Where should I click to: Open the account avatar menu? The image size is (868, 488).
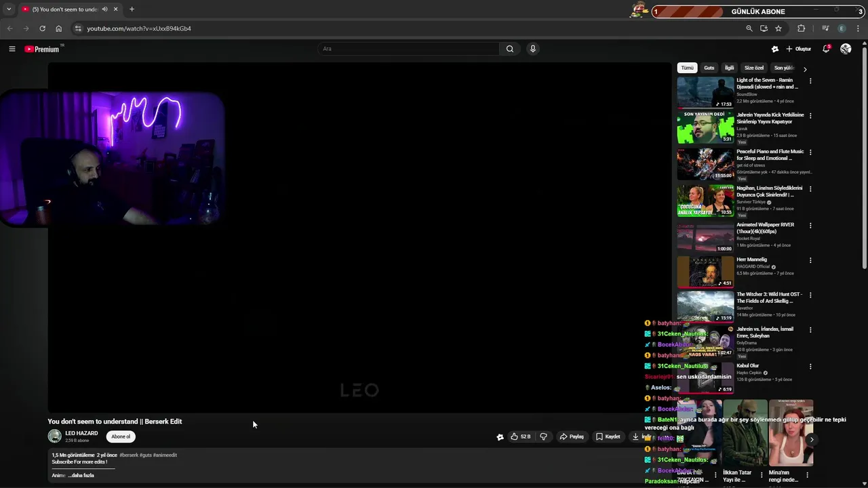(x=846, y=49)
